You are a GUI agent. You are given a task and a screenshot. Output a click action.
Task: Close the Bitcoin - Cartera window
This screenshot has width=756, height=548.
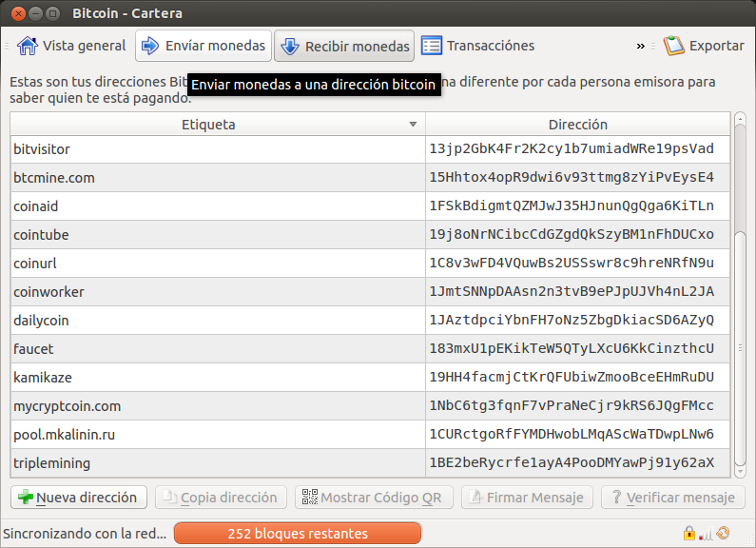coord(18,13)
